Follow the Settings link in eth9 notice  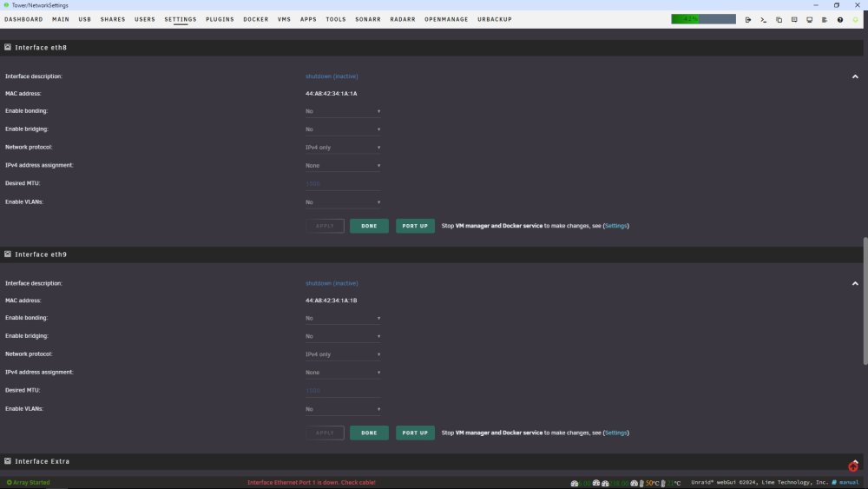[615, 433]
